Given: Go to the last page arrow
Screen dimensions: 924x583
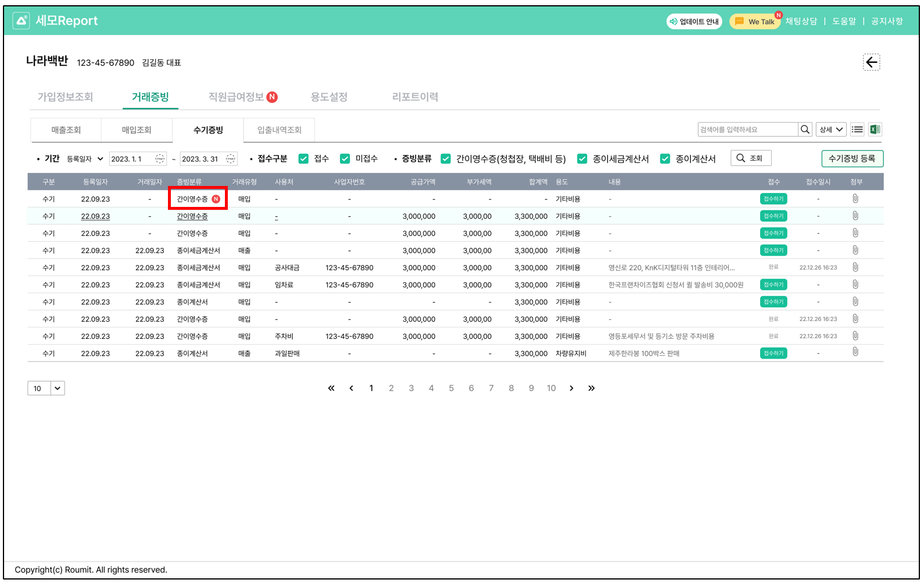Looking at the screenshot, I should point(592,388).
